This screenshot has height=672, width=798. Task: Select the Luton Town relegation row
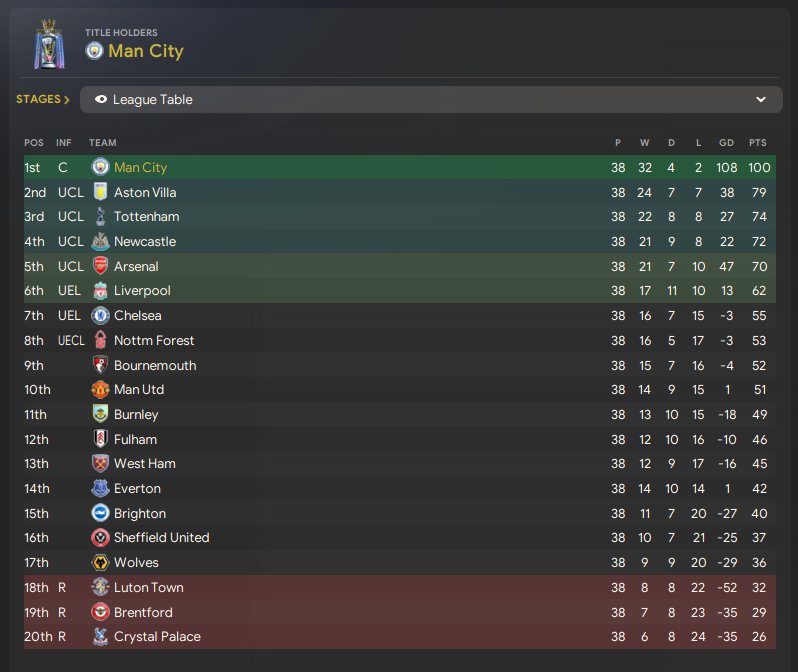pos(400,587)
